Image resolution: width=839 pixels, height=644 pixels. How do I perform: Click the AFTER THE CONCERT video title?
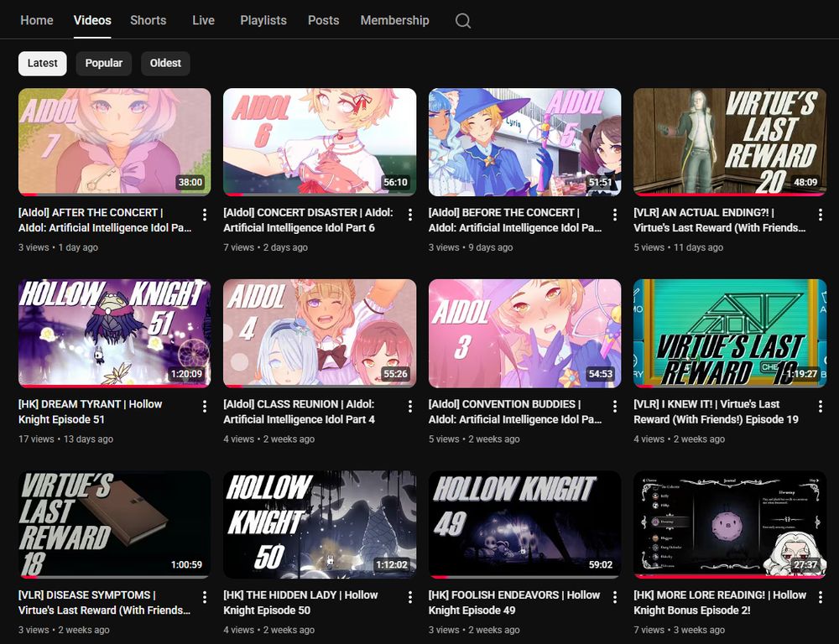tap(105, 220)
